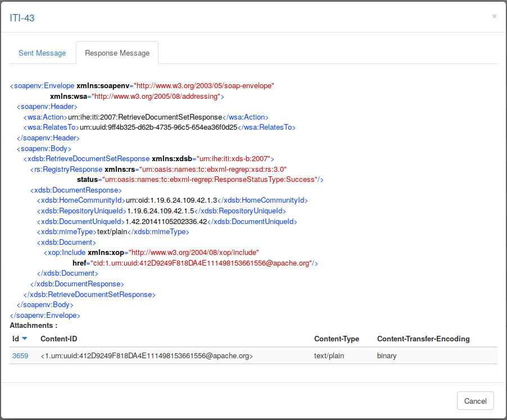
Task: Click the DocumentUniqueId value
Action: (166, 221)
